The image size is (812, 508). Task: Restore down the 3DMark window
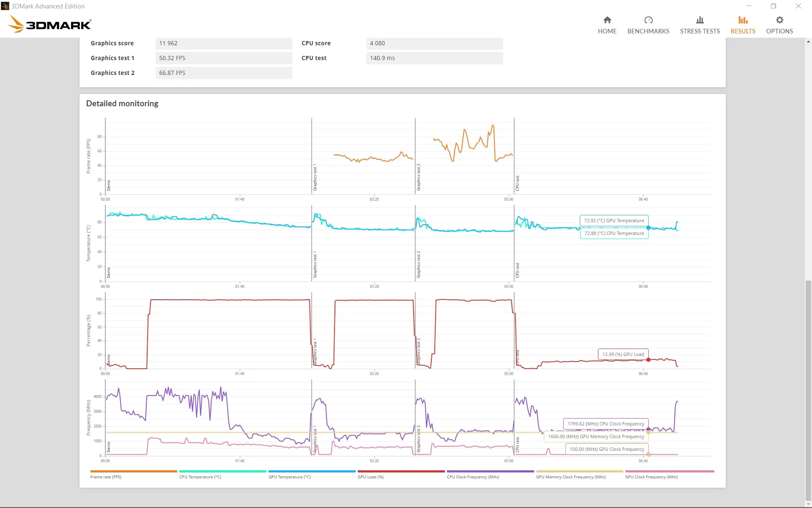pos(774,6)
